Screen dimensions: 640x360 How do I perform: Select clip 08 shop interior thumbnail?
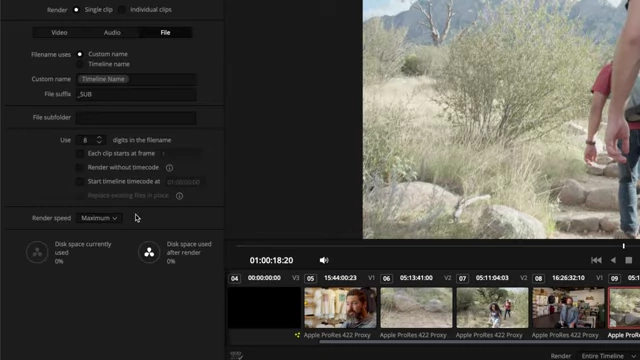point(568,307)
